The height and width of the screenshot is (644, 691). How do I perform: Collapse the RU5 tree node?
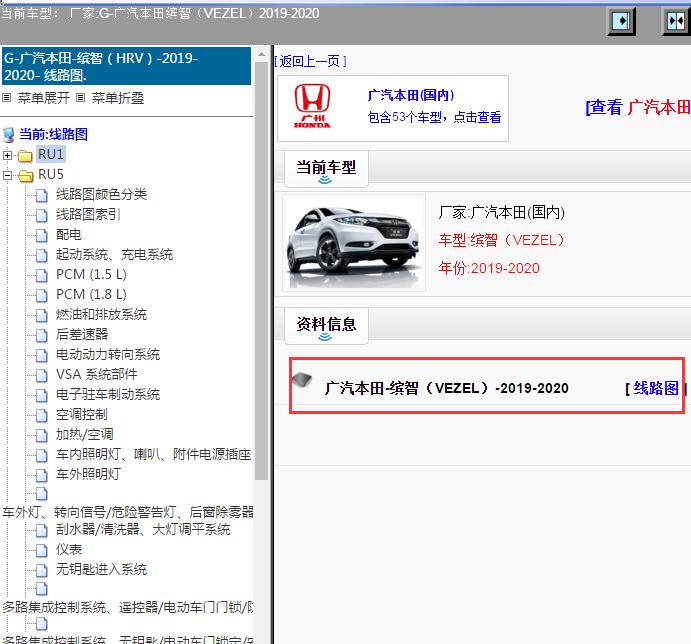[x=8, y=175]
